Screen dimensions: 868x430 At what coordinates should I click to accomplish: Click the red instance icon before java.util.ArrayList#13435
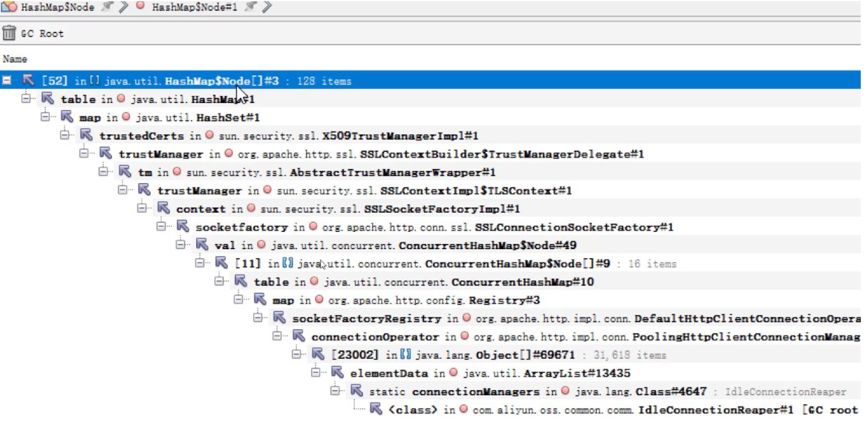(453, 373)
